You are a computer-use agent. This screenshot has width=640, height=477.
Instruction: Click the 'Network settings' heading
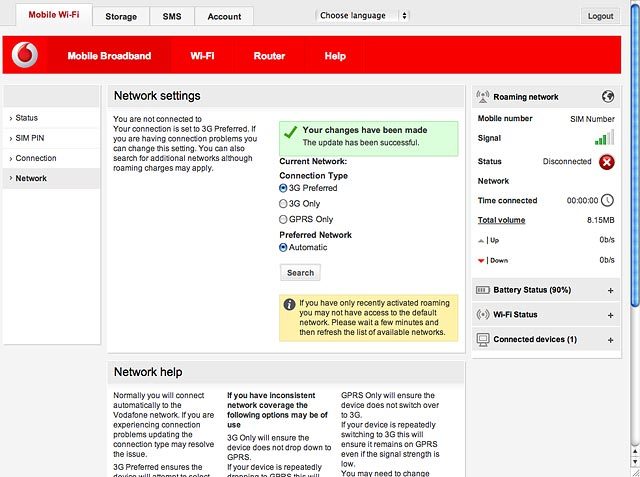157,96
